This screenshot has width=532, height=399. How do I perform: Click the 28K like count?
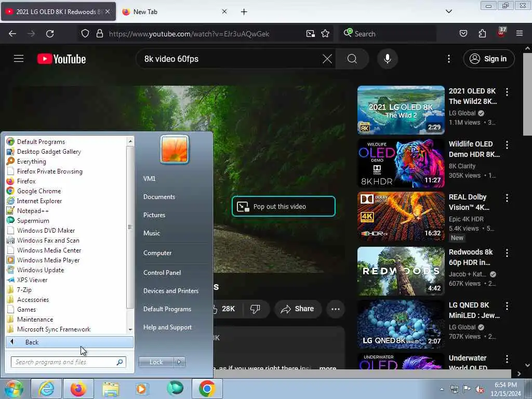click(228, 309)
